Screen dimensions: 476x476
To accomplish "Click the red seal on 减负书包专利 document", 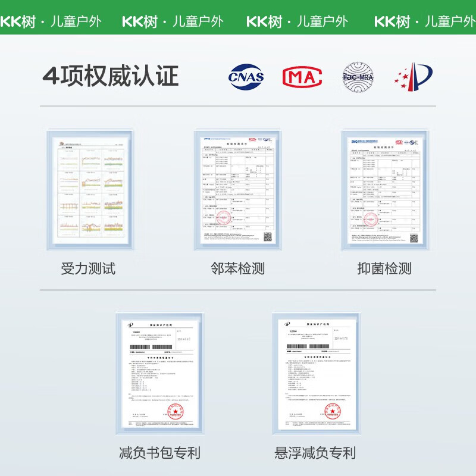I will [x=176, y=411].
